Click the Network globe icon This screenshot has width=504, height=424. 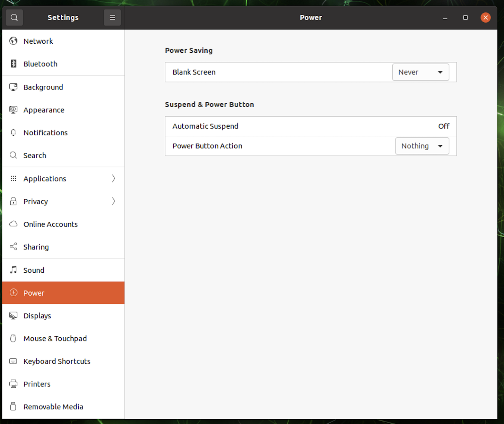click(14, 41)
